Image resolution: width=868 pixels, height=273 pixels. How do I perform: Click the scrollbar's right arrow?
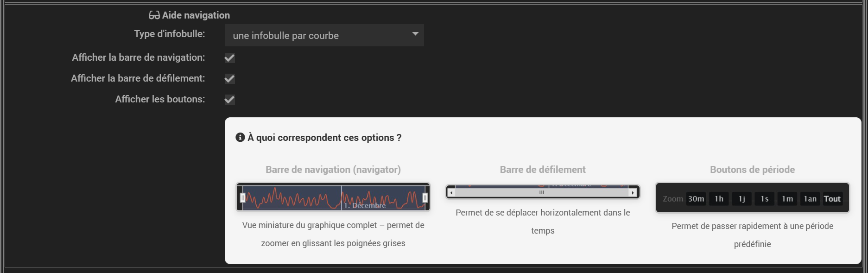pyautogui.click(x=633, y=192)
